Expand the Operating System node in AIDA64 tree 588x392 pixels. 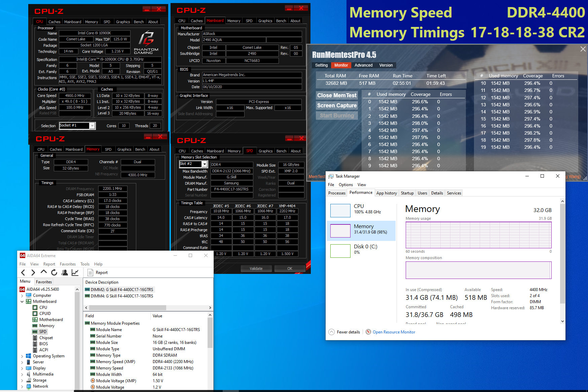click(x=22, y=356)
